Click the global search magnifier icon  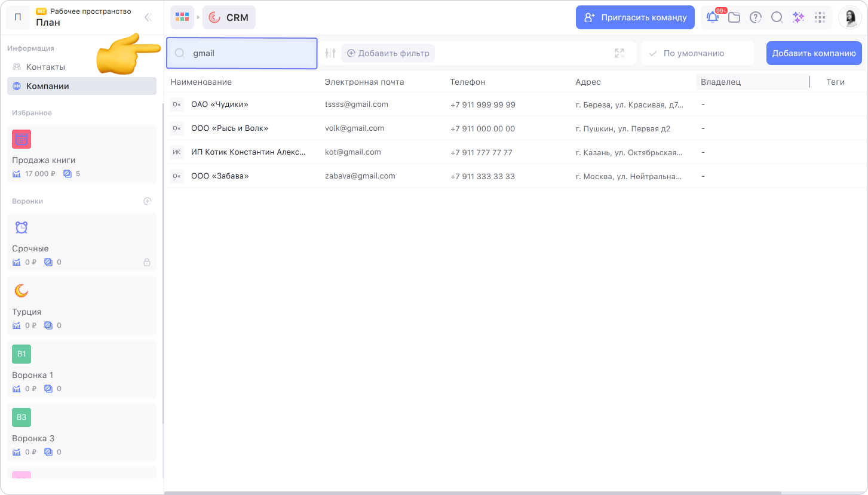[x=777, y=17]
